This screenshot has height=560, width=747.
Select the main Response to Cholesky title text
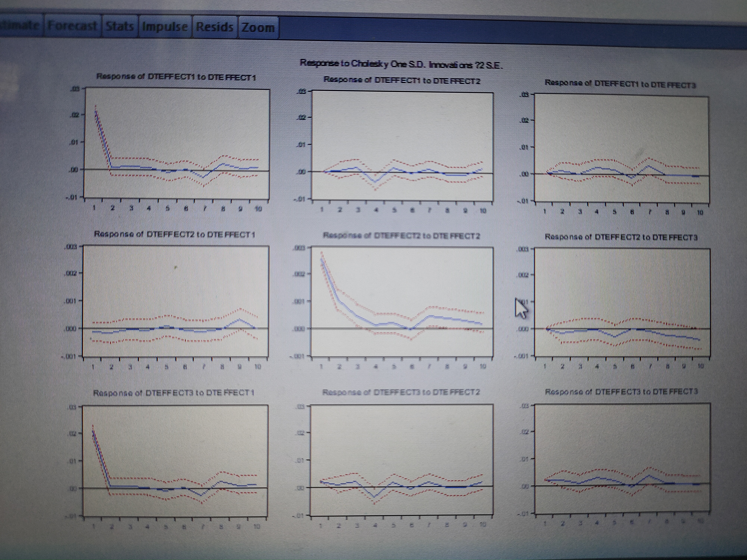[x=401, y=64]
